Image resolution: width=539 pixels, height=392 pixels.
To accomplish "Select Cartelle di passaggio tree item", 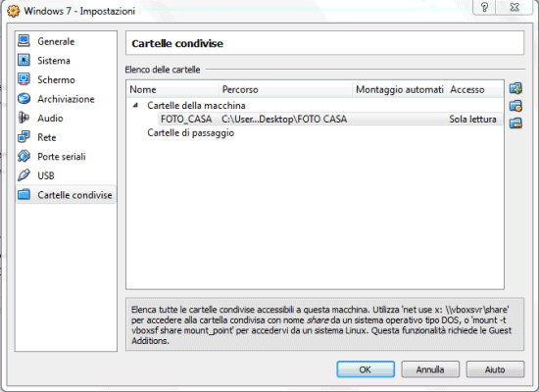I will tap(190, 132).
